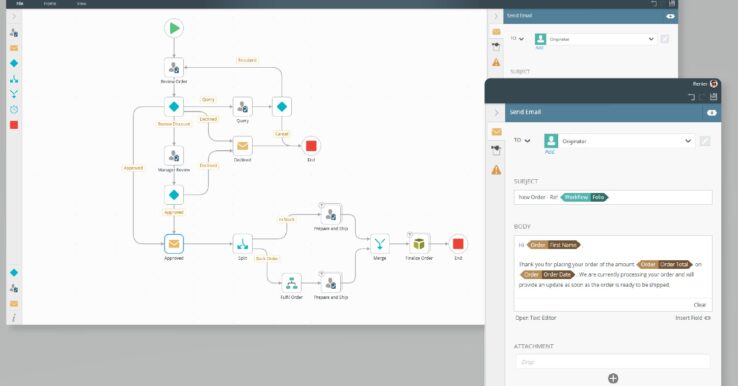738x386 pixels.
Task: Click the Open Text Editor link
Action: pyautogui.click(x=536, y=318)
